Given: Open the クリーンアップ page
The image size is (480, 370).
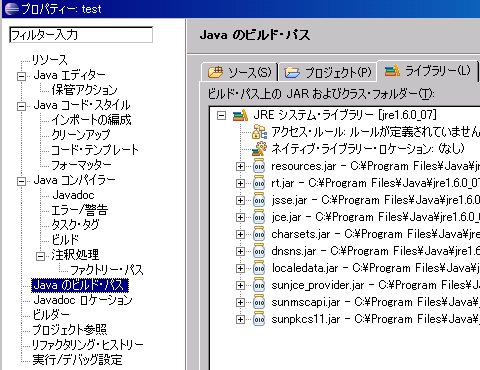Looking at the screenshot, I should click(81, 135).
